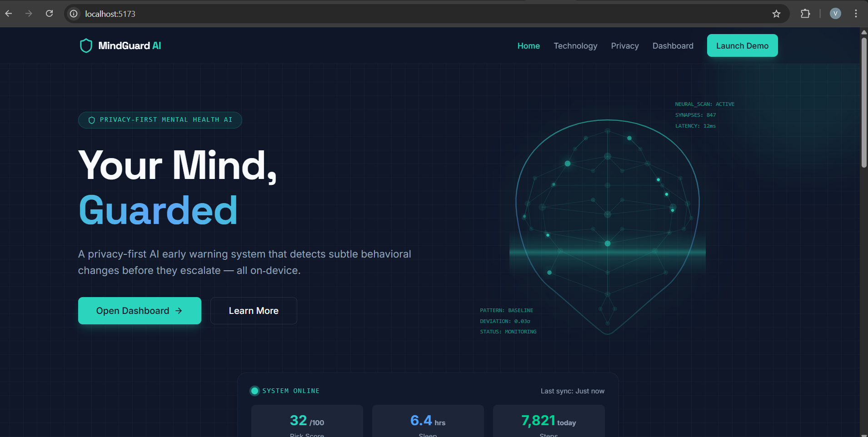This screenshot has width=868, height=437.
Task: Click the neural brain scan graphic
Action: (x=608, y=227)
